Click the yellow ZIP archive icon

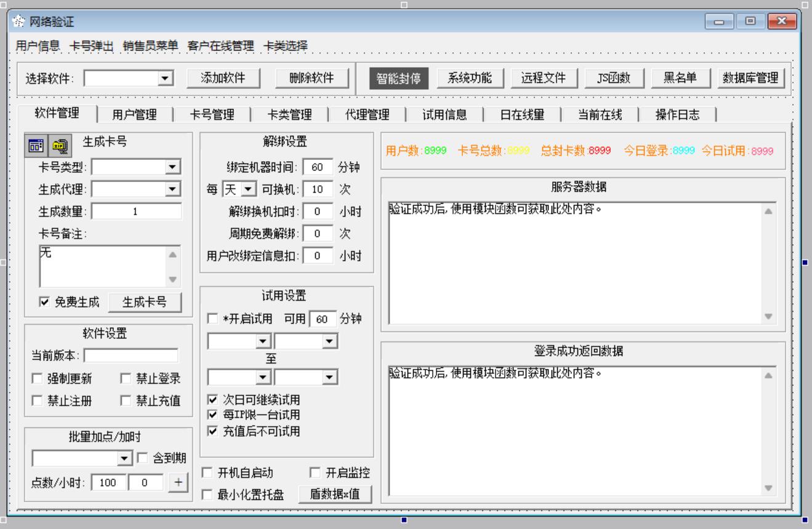tap(60, 145)
